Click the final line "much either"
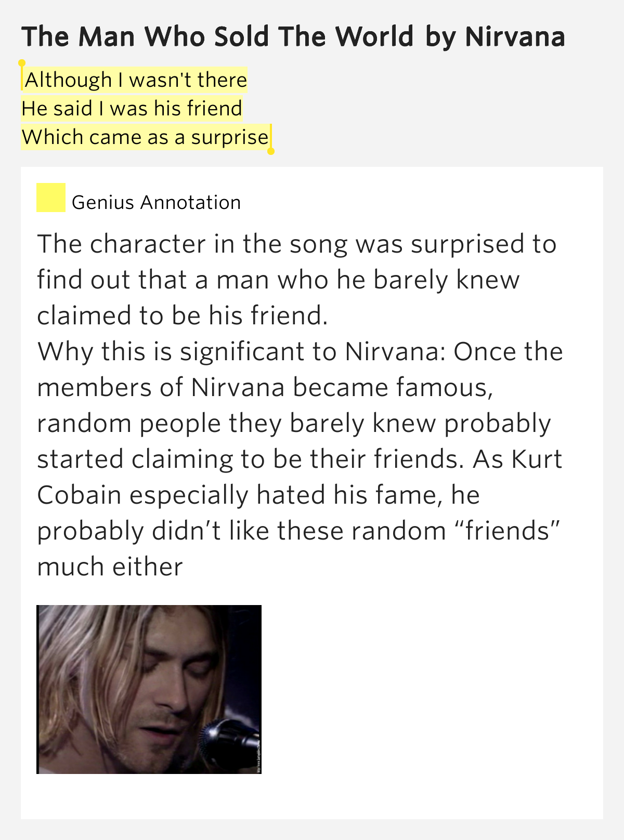The width and height of the screenshot is (624, 840). click(110, 567)
